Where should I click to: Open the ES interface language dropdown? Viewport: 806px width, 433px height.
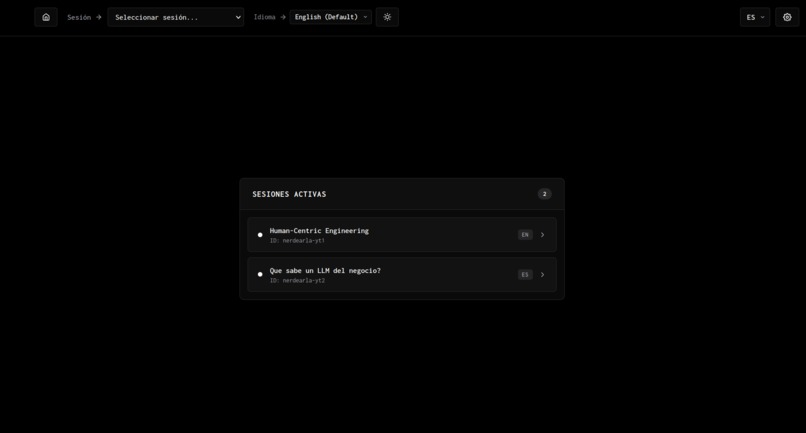(755, 17)
